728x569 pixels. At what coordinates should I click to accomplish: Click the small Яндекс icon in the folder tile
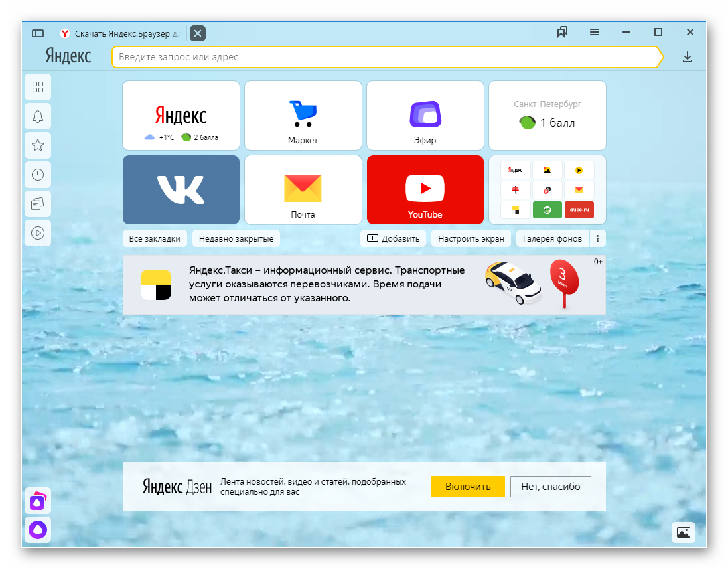516,170
